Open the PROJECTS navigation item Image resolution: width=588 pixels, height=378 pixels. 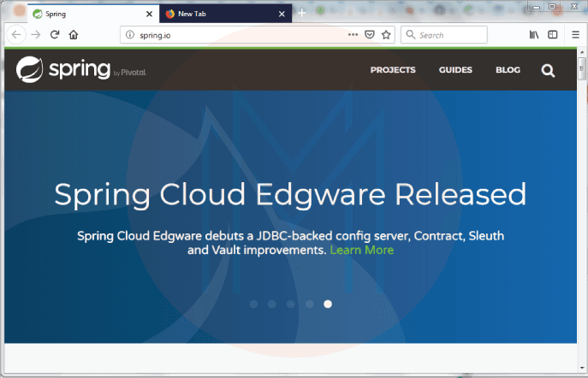[393, 70]
